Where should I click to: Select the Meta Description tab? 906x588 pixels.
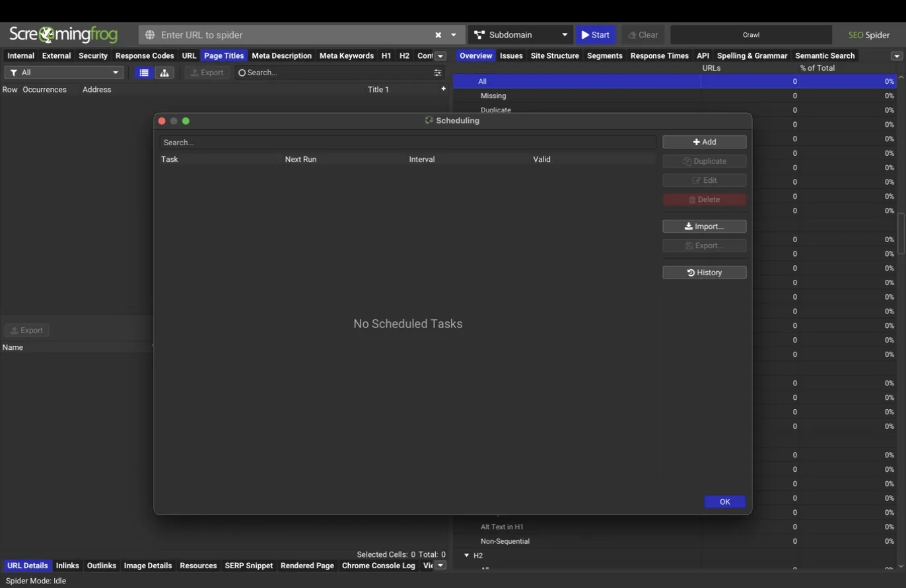(282, 55)
